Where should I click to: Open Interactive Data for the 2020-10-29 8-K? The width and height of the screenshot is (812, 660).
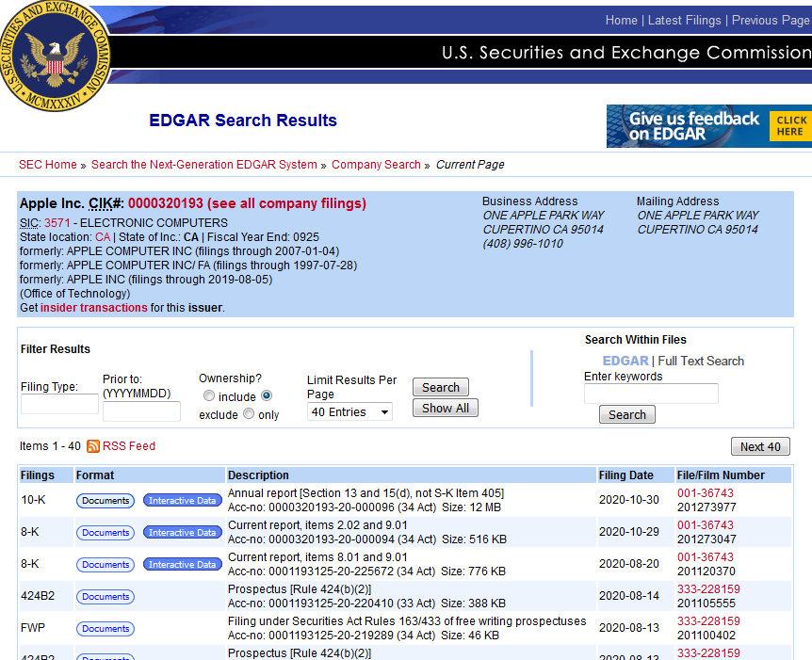point(183,533)
